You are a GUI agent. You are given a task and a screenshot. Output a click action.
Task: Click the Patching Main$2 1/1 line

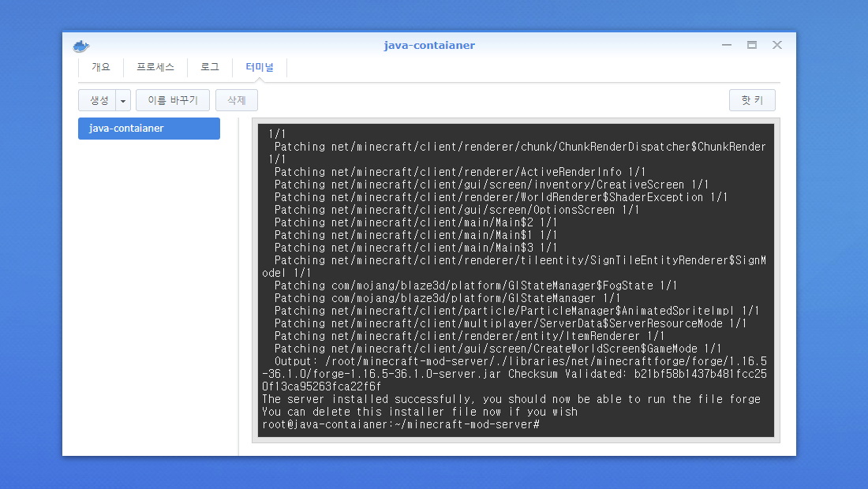pos(416,223)
